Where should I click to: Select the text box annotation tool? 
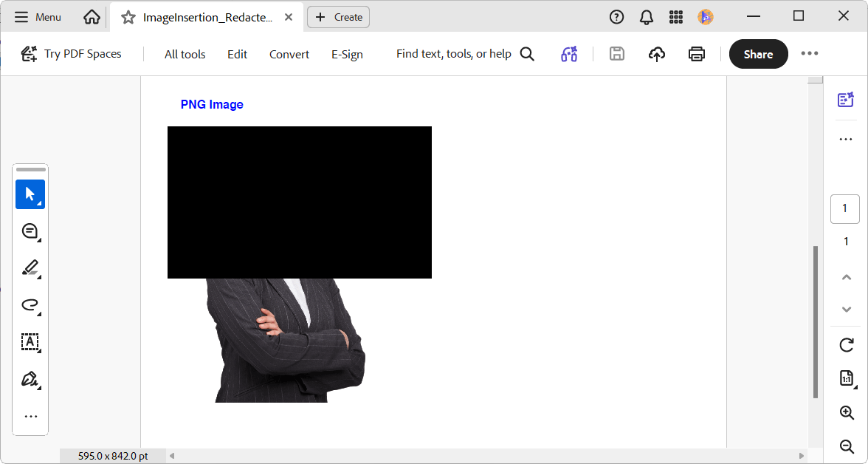click(30, 342)
